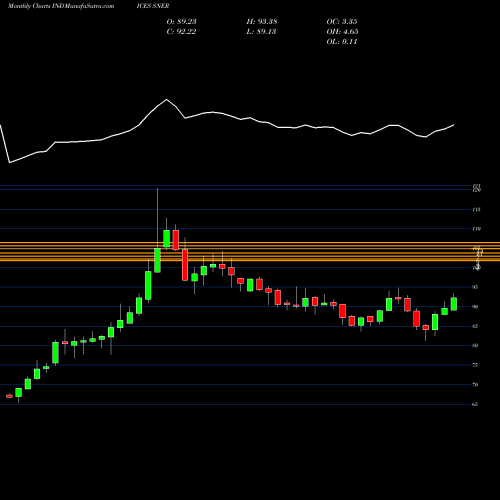Click the 'OL: 0.11' reading

(342, 42)
